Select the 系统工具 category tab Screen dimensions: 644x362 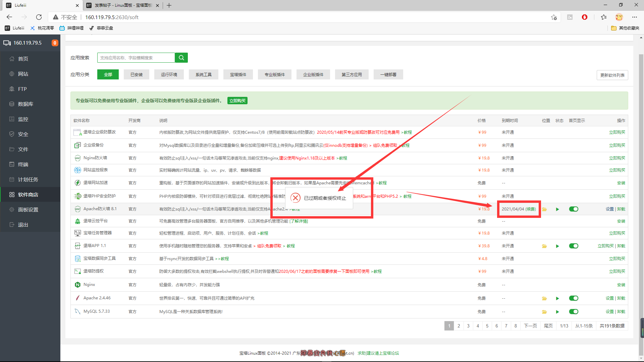click(x=204, y=74)
